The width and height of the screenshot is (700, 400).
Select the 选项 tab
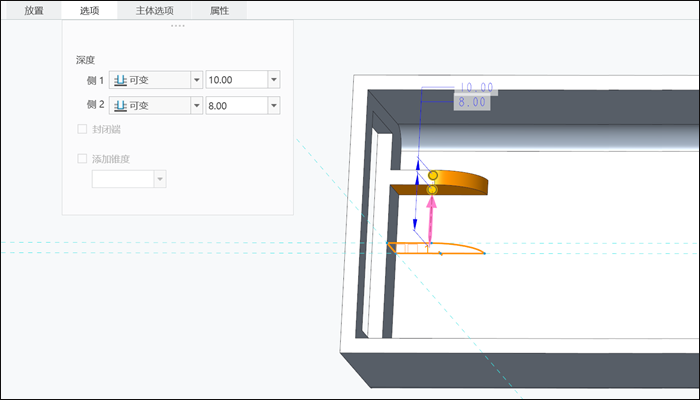(89, 11)
